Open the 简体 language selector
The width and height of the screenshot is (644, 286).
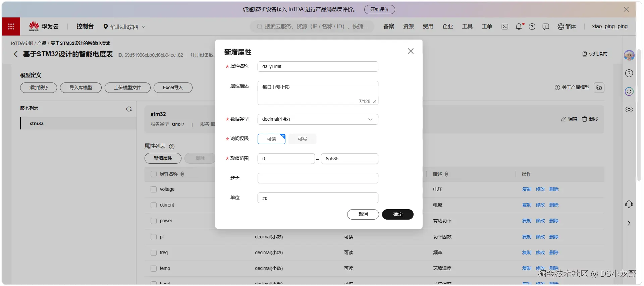tap(567, 26)
